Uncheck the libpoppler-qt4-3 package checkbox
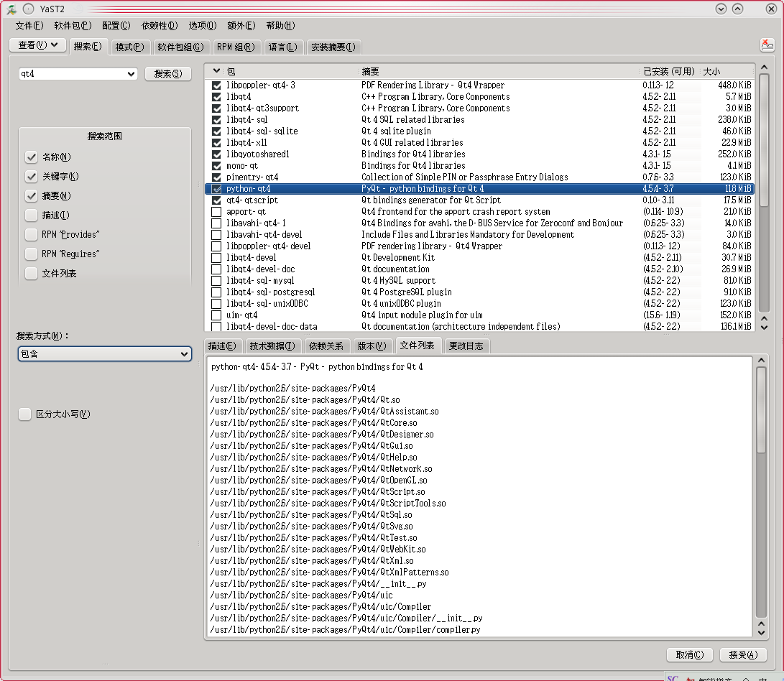 [x=216, y=85]
